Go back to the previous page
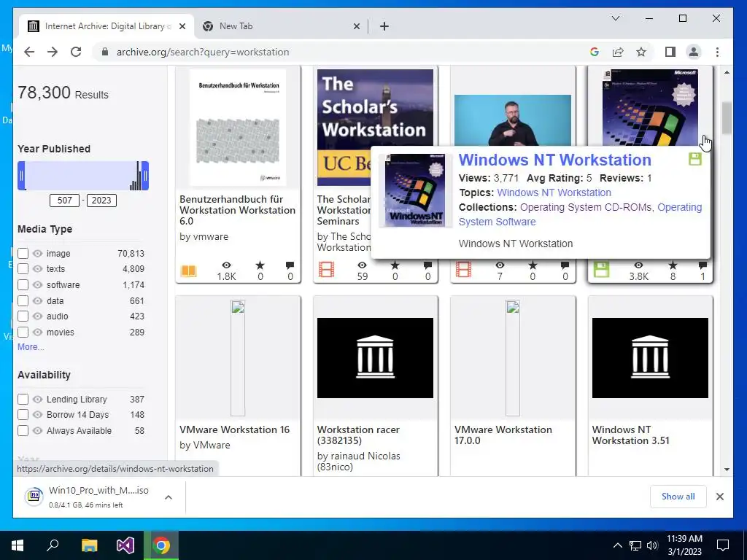Screen dimensions: 747x560 pyautogui.click(x=29, y=52)
